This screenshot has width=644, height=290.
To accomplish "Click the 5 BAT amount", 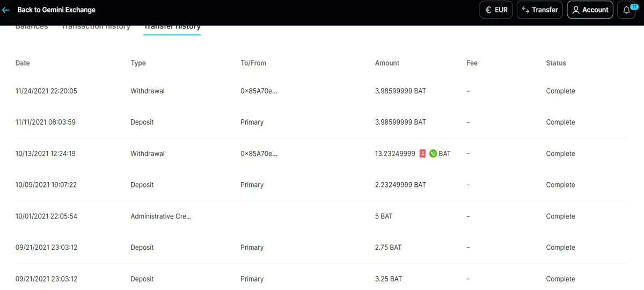I will click(384, 216).
